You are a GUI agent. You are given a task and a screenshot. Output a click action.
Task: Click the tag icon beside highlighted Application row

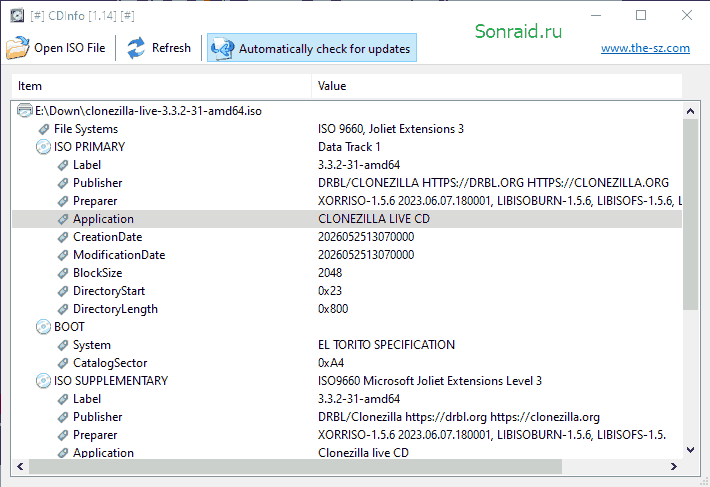tap(63, 219)
